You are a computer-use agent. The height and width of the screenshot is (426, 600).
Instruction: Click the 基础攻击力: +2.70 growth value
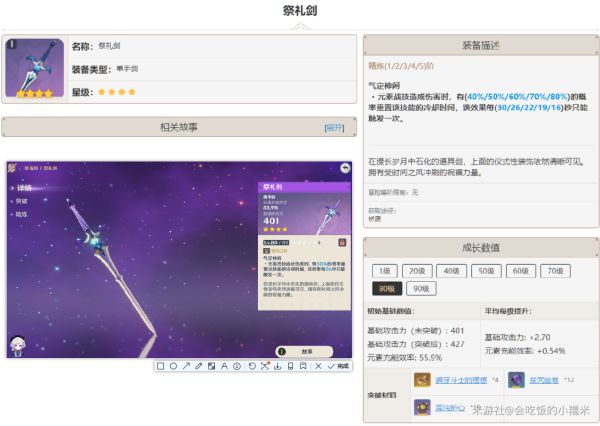pos(517,337)
